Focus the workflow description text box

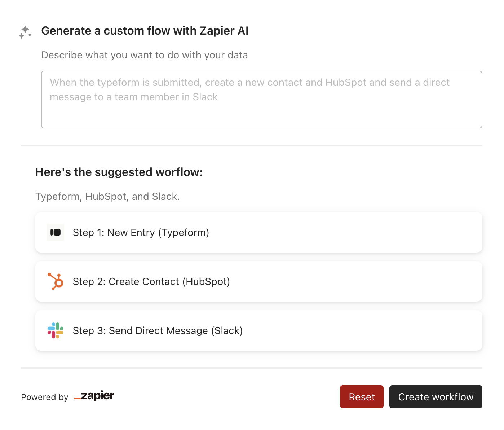click(x=262, y=100)
